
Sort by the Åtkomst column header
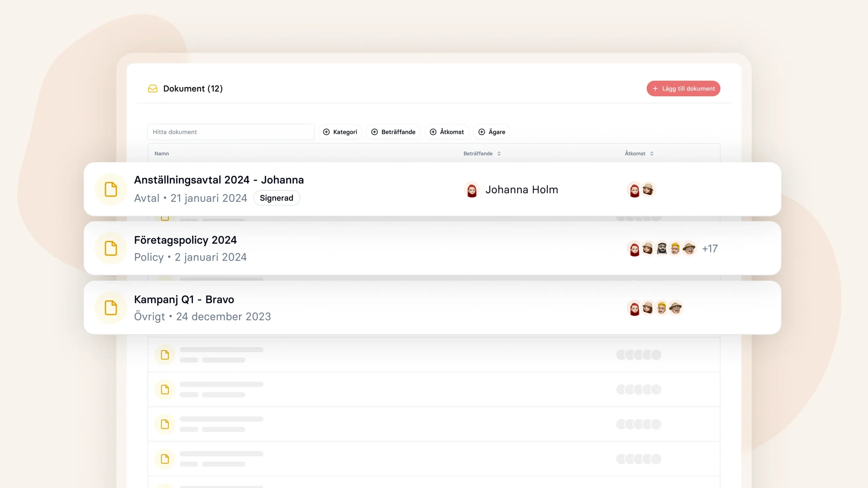639,154
